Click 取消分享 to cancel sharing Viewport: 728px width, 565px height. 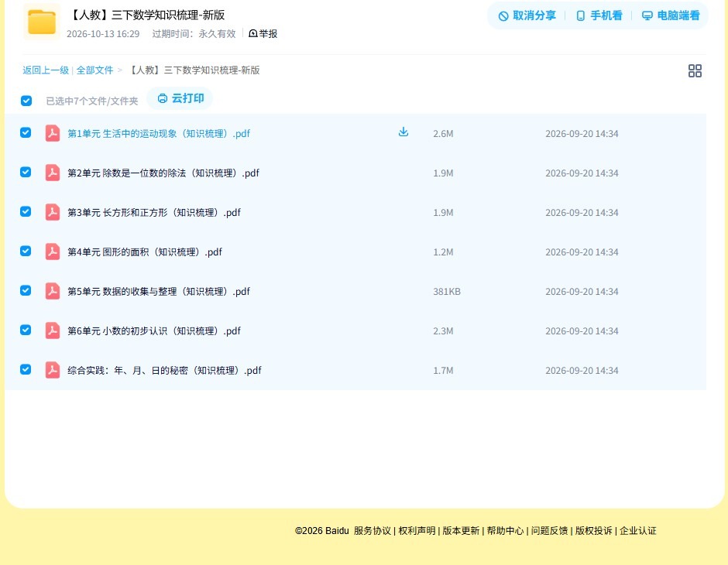[527, 15]
